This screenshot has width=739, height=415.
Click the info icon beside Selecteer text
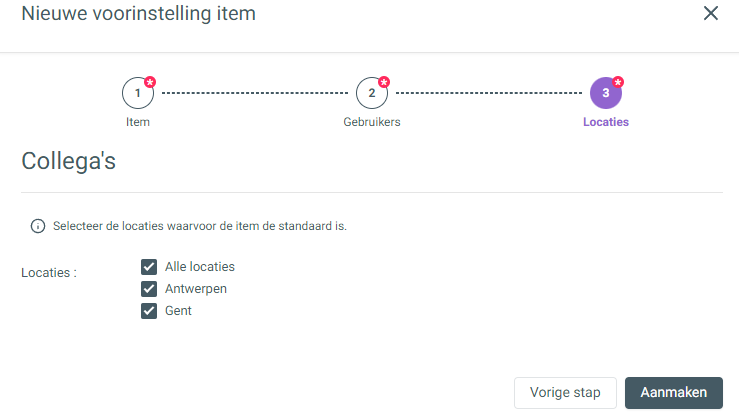tap(38, 226)
